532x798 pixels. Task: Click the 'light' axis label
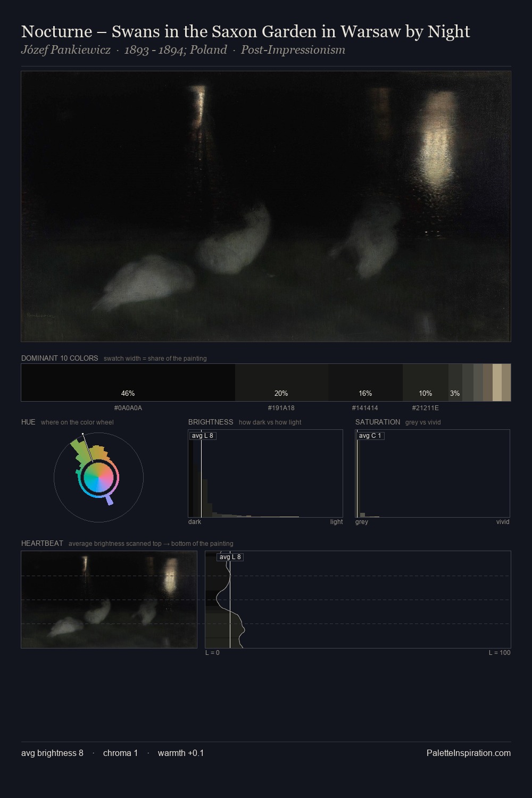pos(336,522)
